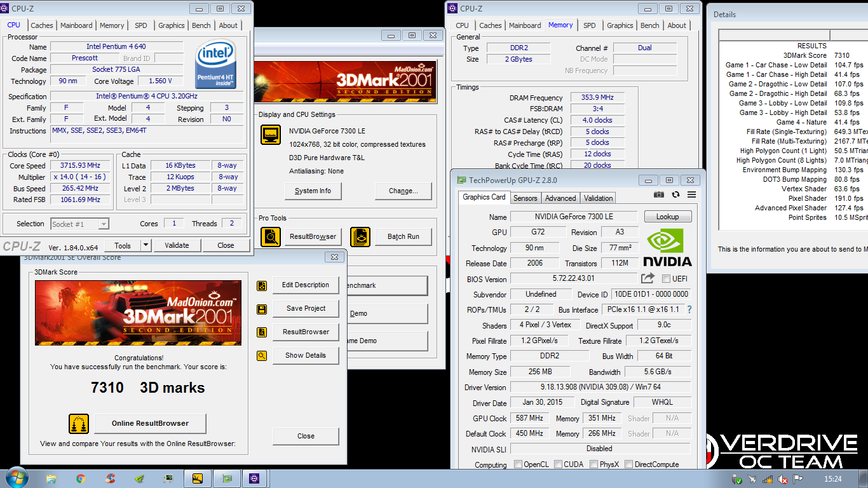Click the Batch Run button
The image size is (868, 488).
click(x=403, y=236)
